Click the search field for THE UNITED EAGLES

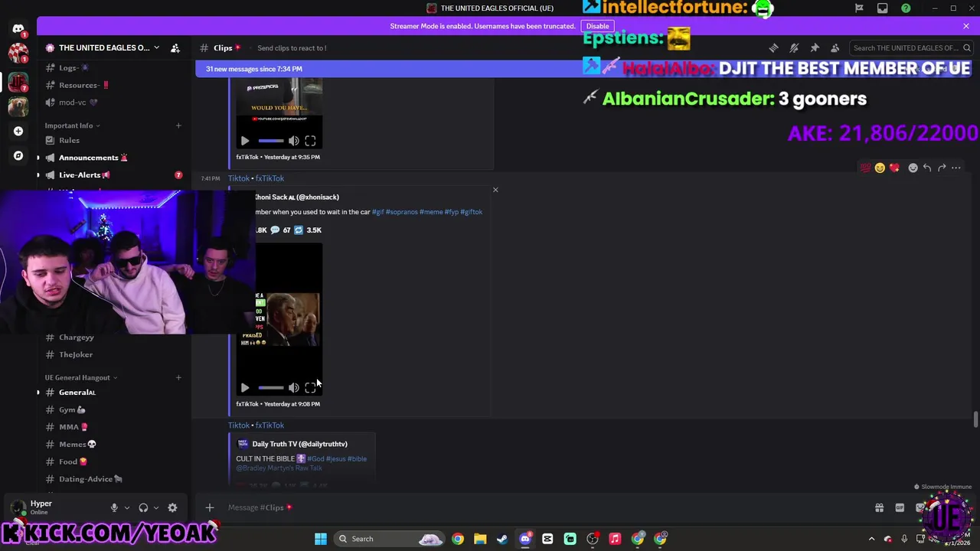click(912, 47)
